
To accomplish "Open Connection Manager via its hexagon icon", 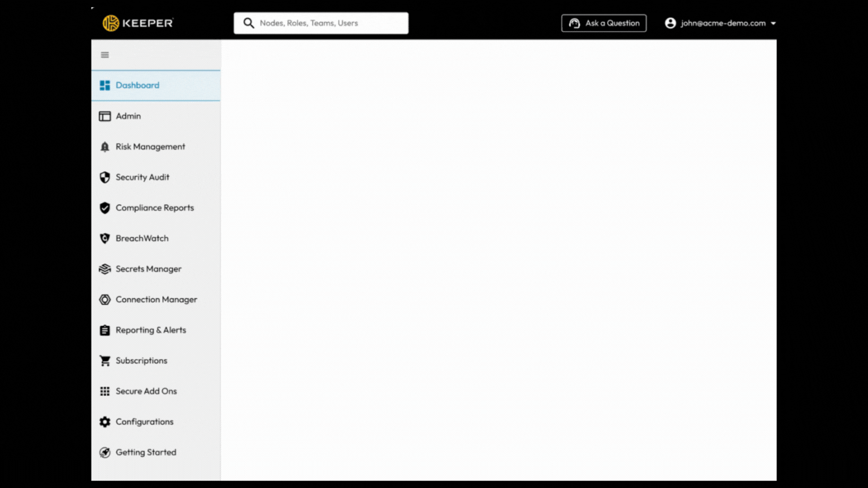I will (x=105, y=299).
